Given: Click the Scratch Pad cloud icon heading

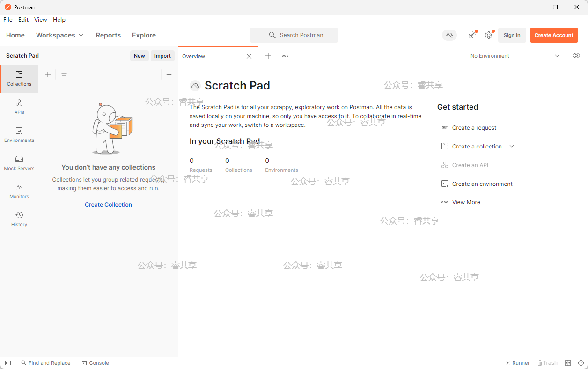Looking at the screenshot, I should click(195, 86).
